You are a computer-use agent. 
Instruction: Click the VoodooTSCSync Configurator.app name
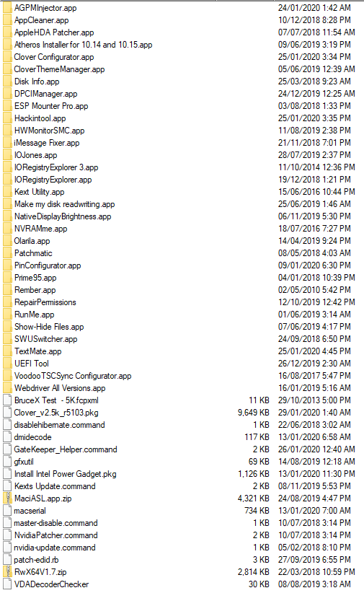[x=73, y=376]
